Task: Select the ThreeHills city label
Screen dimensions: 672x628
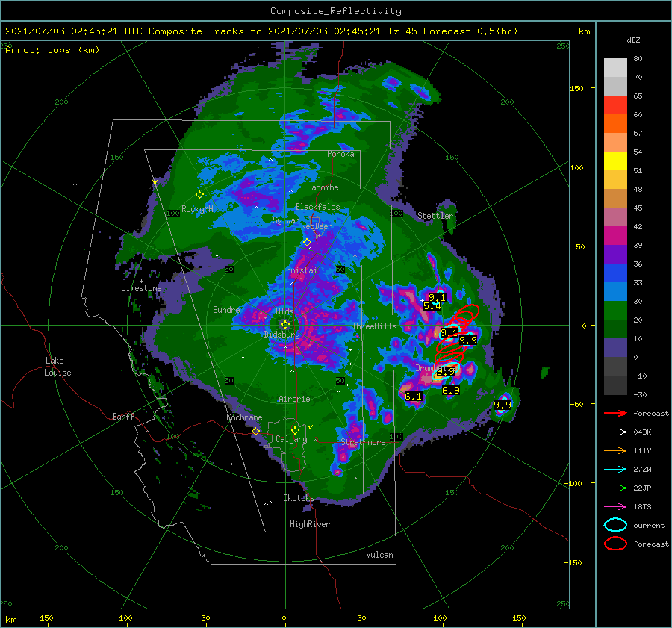Action: [x=375, y=326]
